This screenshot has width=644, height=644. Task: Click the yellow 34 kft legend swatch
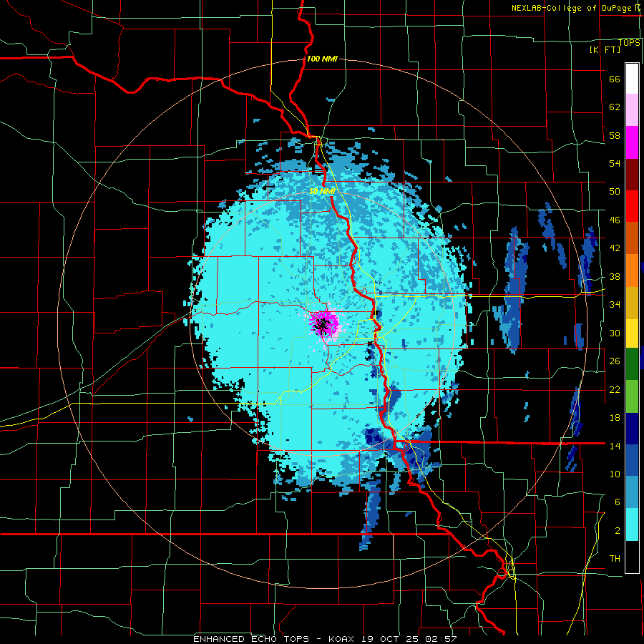click(x=632, y=333)
